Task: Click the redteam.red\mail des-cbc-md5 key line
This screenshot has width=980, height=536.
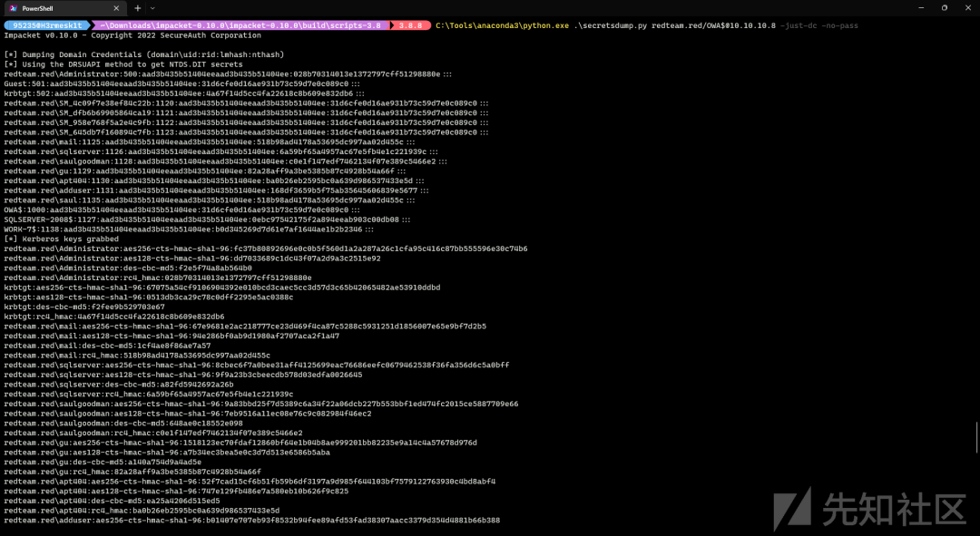Action: [107, 346]
